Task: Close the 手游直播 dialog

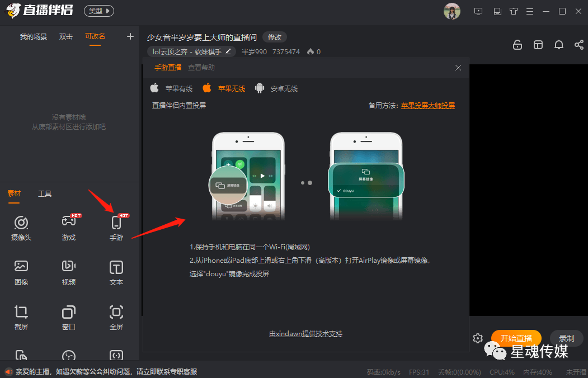Action: pyautogui.click(x=458, y=68)
